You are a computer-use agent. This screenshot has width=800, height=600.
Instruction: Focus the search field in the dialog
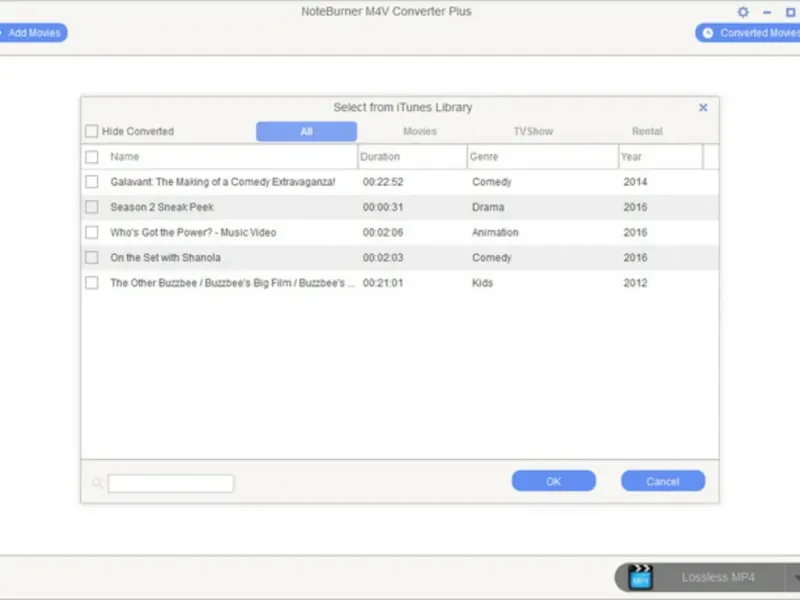pyautogui.click(x=171, y=483)
